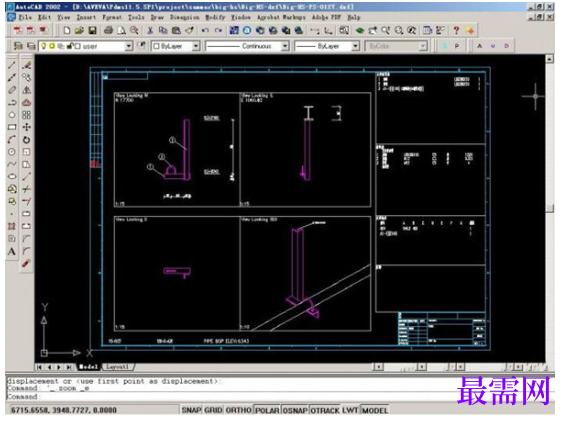
Task: Open the Modify menu
Action: (x=215, y=17)
